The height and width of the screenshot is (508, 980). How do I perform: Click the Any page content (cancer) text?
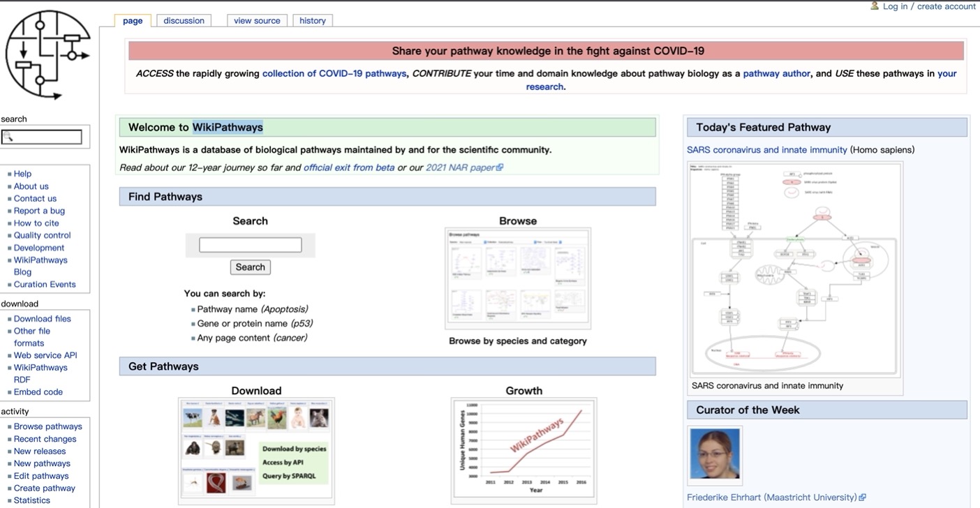tap(252, 338)
